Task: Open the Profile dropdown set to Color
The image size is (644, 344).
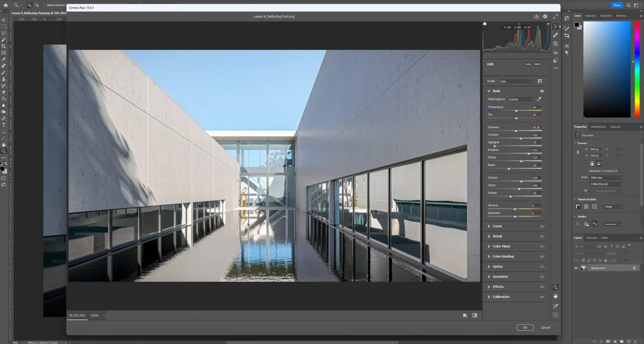Action: (x=516, y=81)
